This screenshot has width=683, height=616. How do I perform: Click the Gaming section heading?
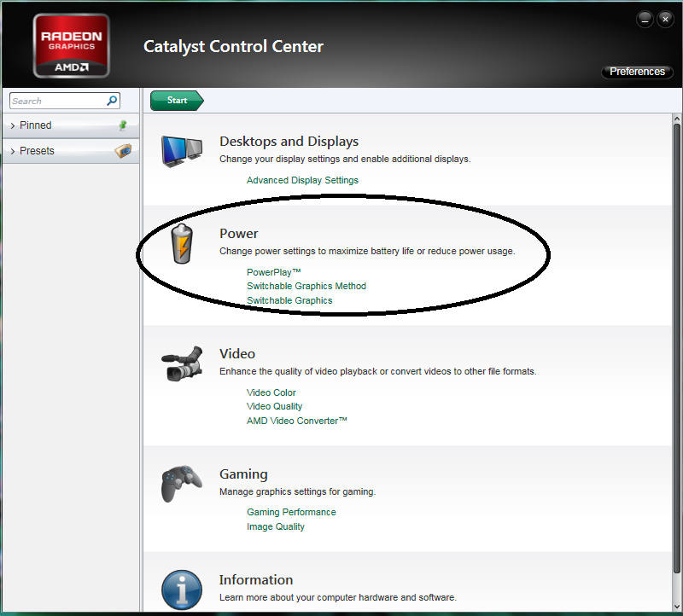click(243, 474)
